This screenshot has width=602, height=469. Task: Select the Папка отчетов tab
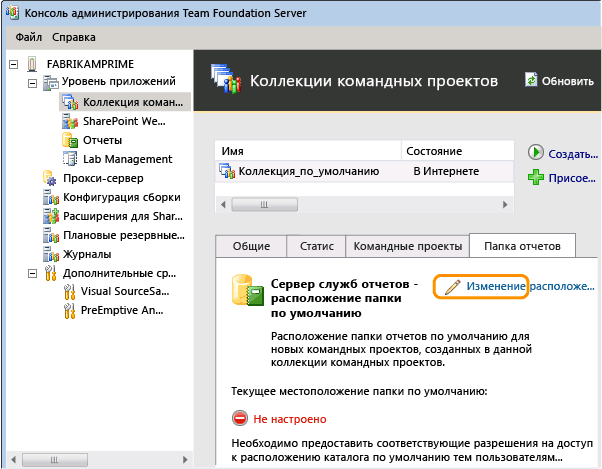(522, 246)
